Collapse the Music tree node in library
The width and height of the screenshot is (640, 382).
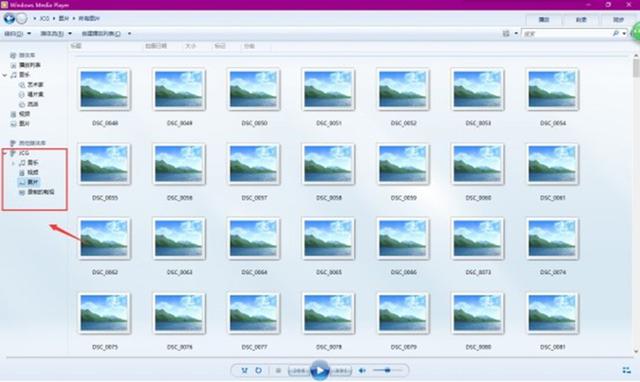4,75
